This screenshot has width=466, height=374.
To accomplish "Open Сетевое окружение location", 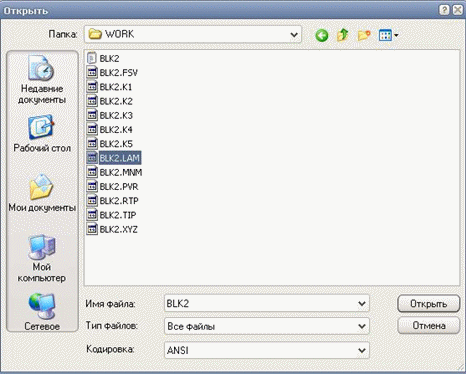I will coord(42,312).
